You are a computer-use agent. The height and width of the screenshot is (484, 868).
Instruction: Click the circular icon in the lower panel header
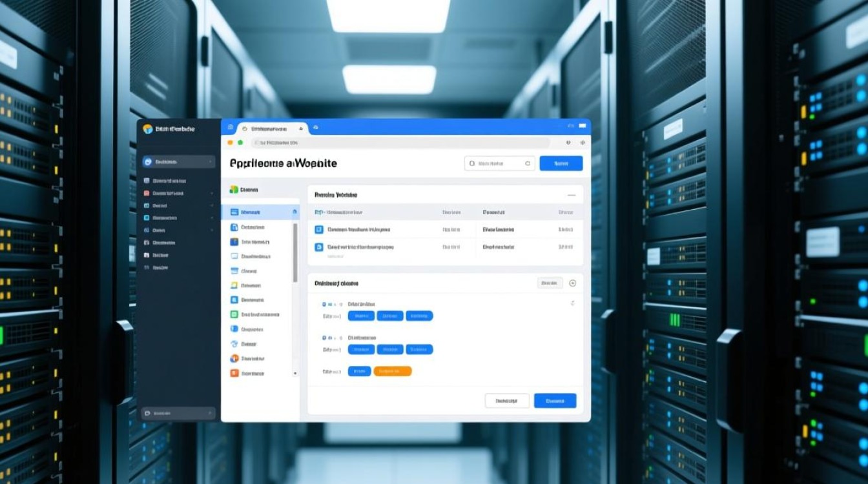click(x=572, y=283)
